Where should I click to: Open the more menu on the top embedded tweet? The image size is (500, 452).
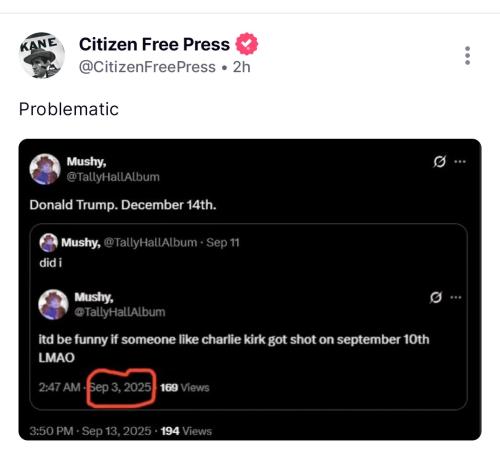460,162
